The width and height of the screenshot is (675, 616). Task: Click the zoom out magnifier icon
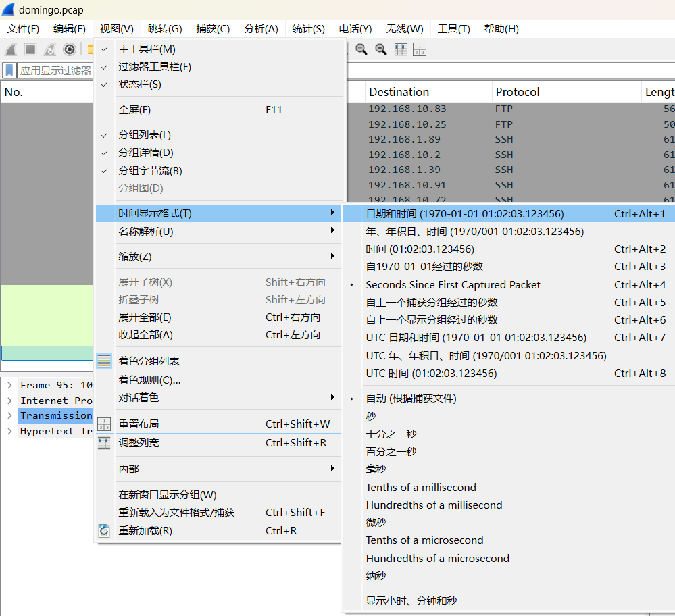click(x=361, y=49)
